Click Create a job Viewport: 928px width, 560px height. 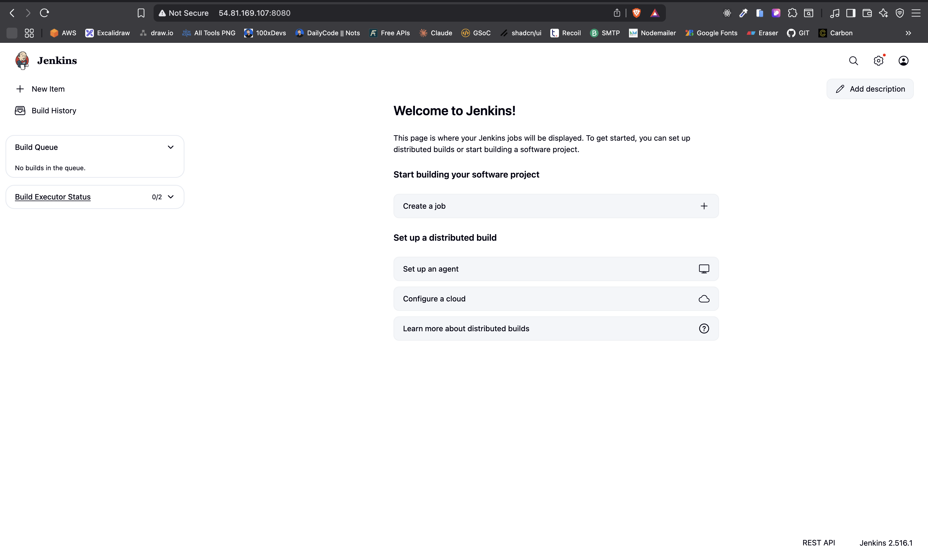point(555,206)
